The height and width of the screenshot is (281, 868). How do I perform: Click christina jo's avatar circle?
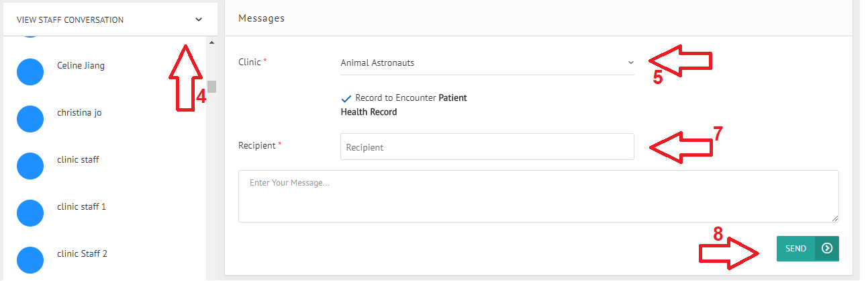pos(30,118)
